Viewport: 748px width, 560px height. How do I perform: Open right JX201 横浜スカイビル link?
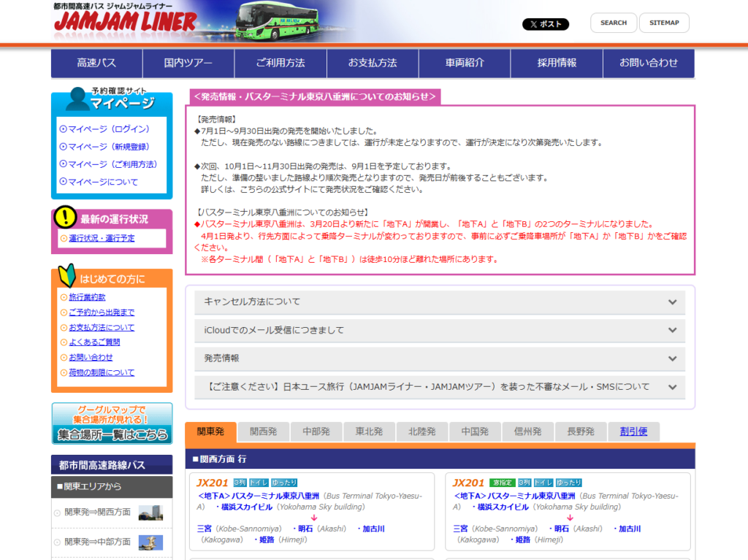click(x=503, y=507)
